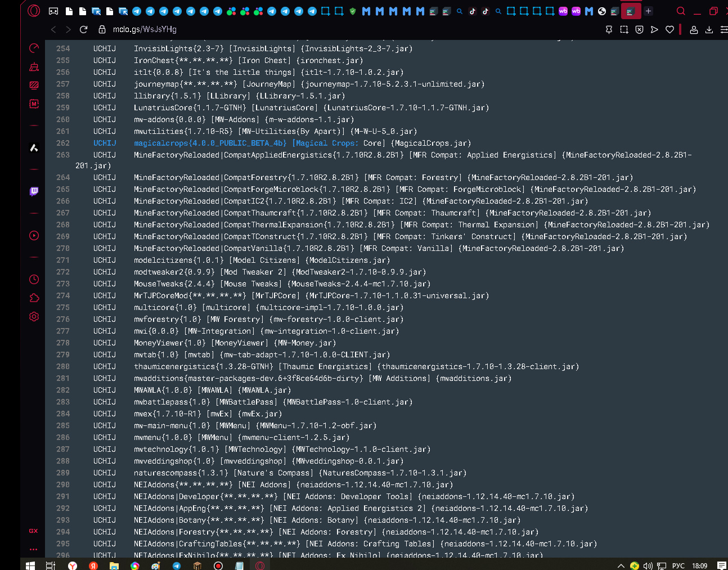
Task: Click line number 262 link
Action: (x=63, y=143)
